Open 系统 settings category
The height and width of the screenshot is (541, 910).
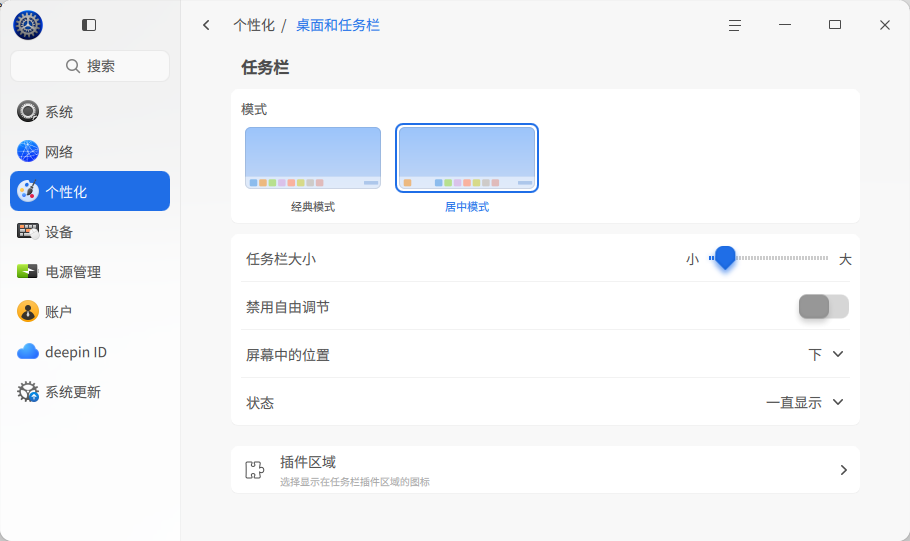[90, 111]
